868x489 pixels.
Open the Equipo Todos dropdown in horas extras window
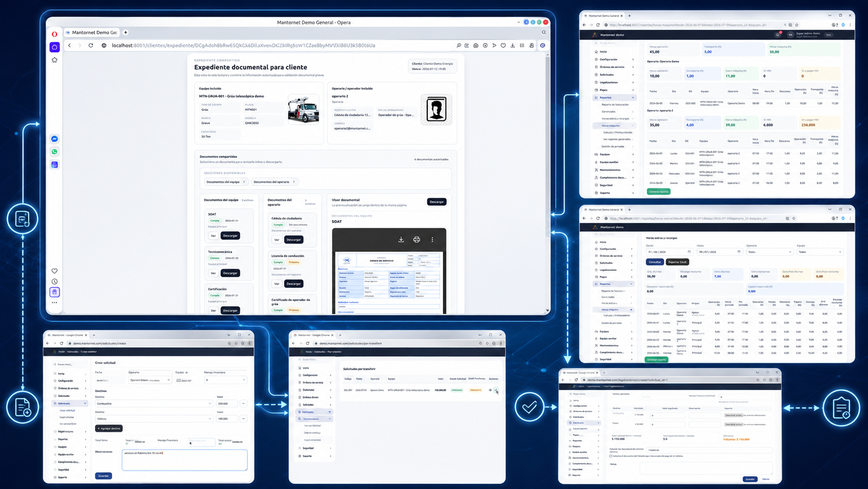(820, 252)
